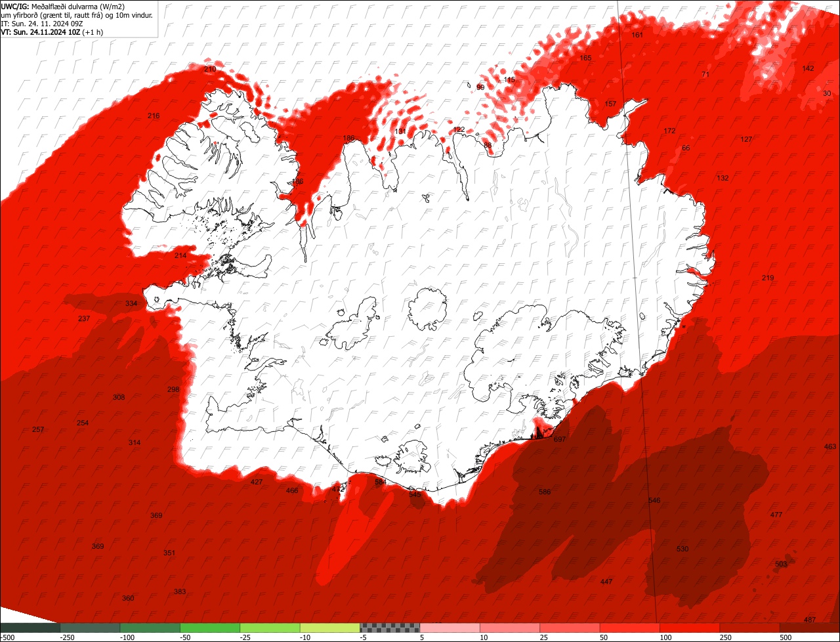Click the flux value '351' on the map
This screenshot has height=642, width=840.
169,553
